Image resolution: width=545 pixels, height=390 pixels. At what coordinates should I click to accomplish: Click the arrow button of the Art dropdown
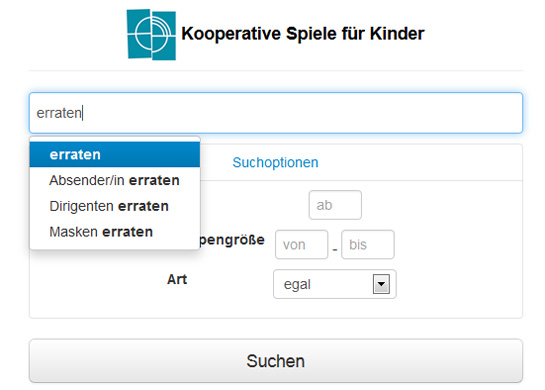(381, 284)
